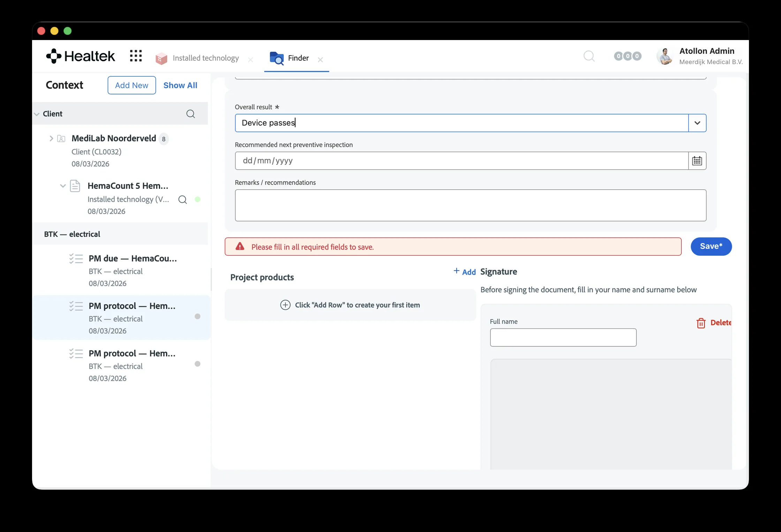Click the selected PM protocol checklist icon
781x532 pixels.
(76, 306)
